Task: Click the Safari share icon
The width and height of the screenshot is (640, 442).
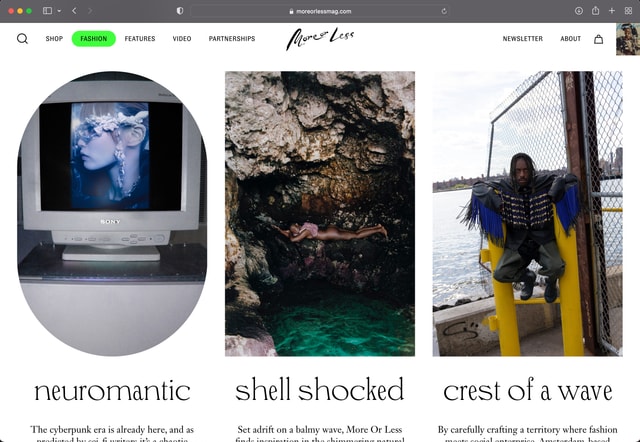Action: click(x=595, y=10)
